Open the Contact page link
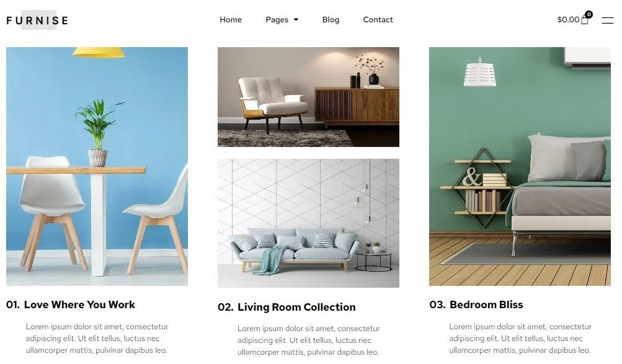 [x=378, y=19]
